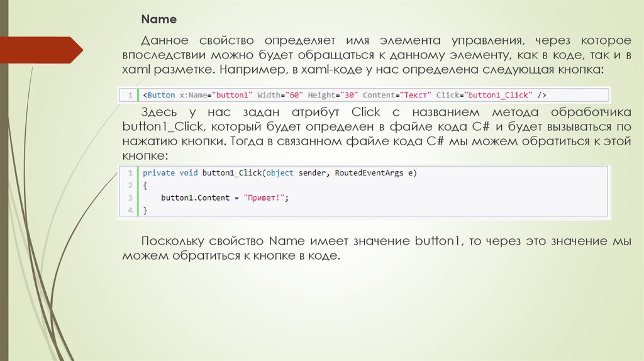The width and height of the screenshot is (644, 361).
Task: Click the closing brace on line 4
Action: coord(145,210)
